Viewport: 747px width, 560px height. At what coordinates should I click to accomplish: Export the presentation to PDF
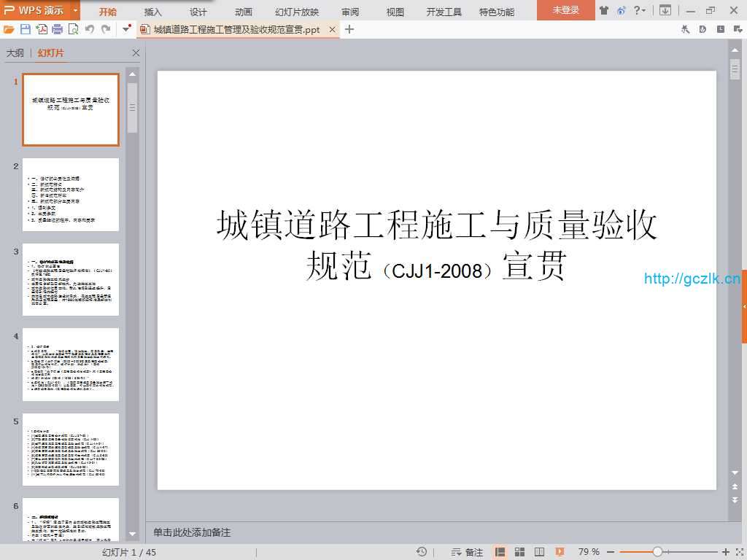42,29
